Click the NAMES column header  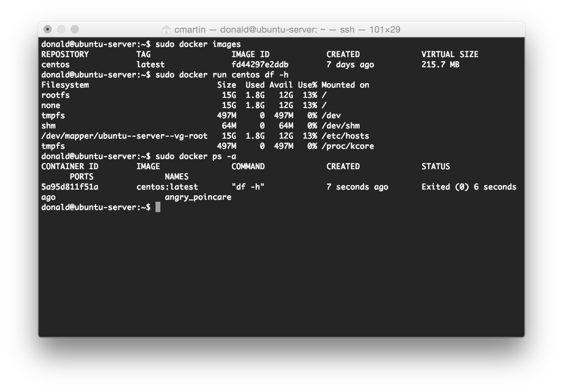(177, 177)
